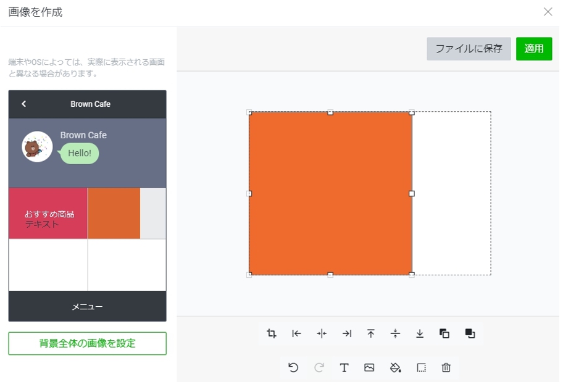Tap the メニュー bar in the preview
563x392 pixels.
87,306
